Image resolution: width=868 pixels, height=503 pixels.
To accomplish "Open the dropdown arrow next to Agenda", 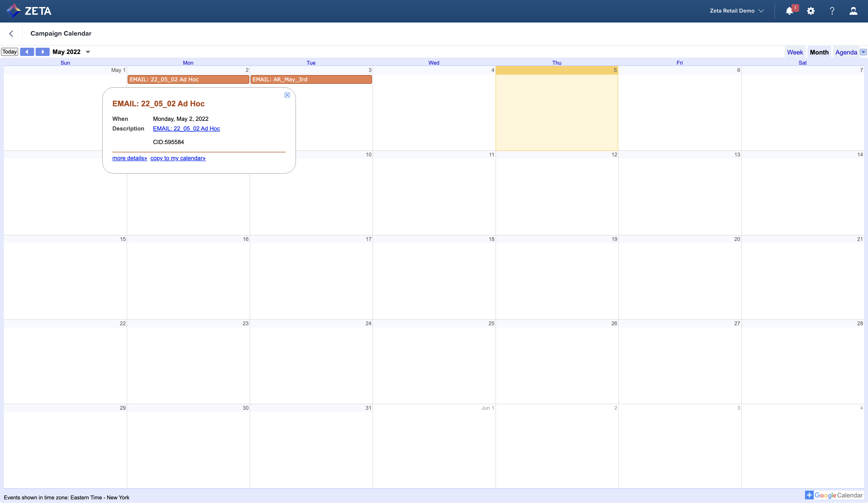I will coord(863,52).
